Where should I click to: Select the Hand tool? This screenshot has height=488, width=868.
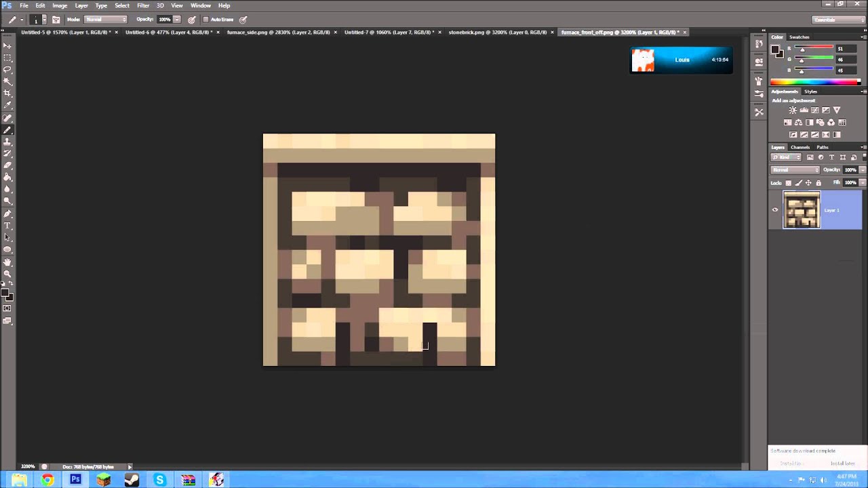click(7, 262)
